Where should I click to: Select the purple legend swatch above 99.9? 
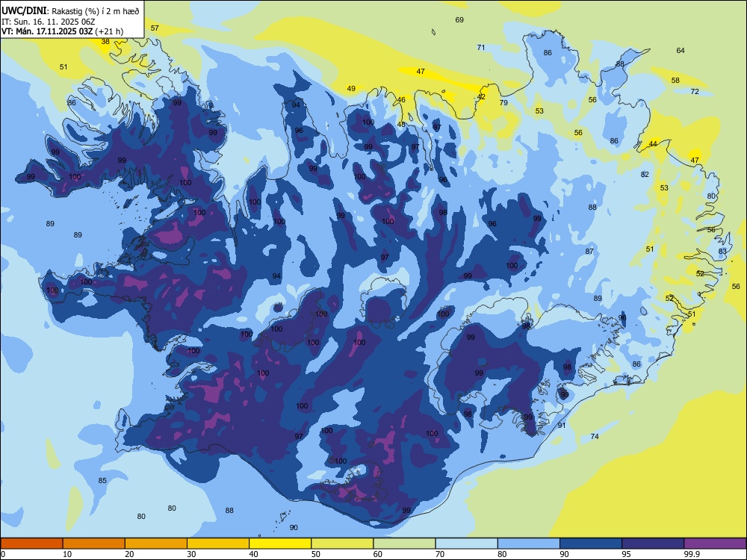click(715, 544)
